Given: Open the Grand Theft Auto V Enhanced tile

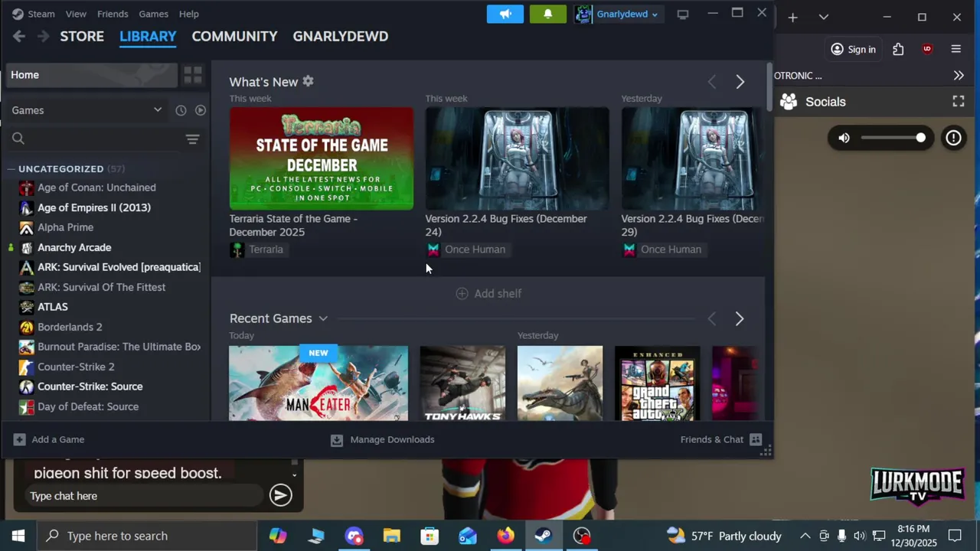Looking at the screenshot, I should point(657,383).
